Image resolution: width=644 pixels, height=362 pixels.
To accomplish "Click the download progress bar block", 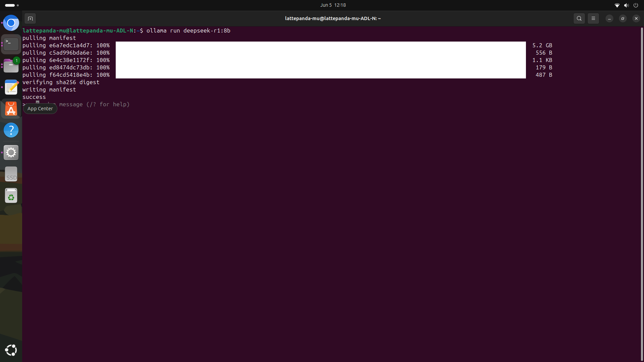I will tap(321, 60).
